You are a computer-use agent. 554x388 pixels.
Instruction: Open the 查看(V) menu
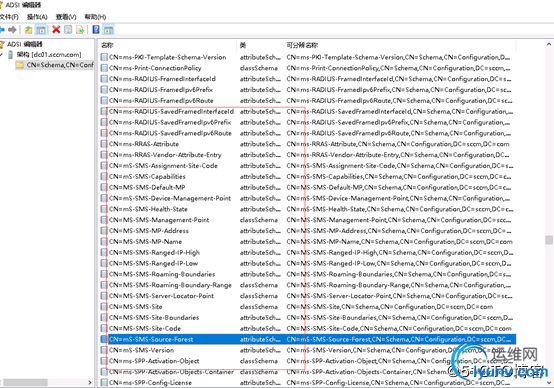click(66, 17)
